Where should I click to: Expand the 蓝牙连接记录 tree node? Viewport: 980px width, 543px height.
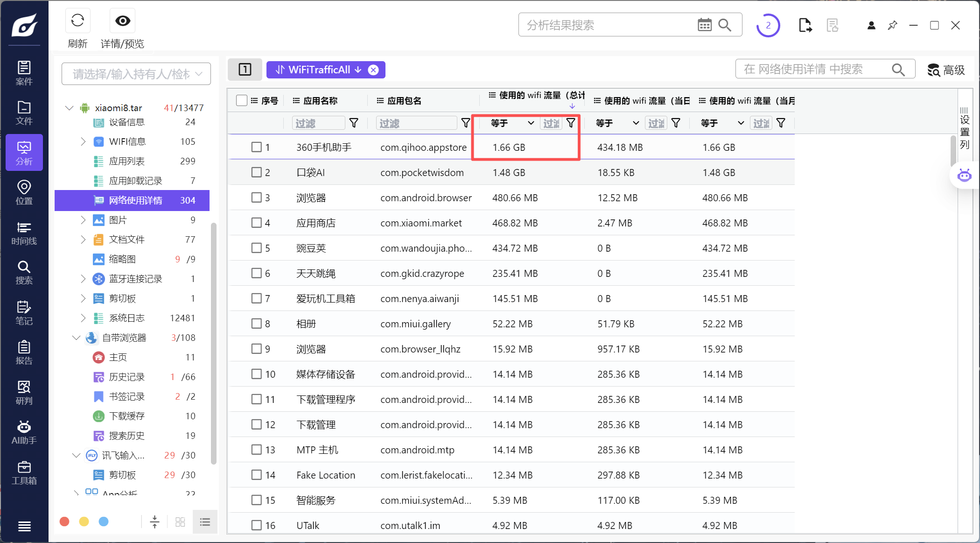tap(83, 279)
